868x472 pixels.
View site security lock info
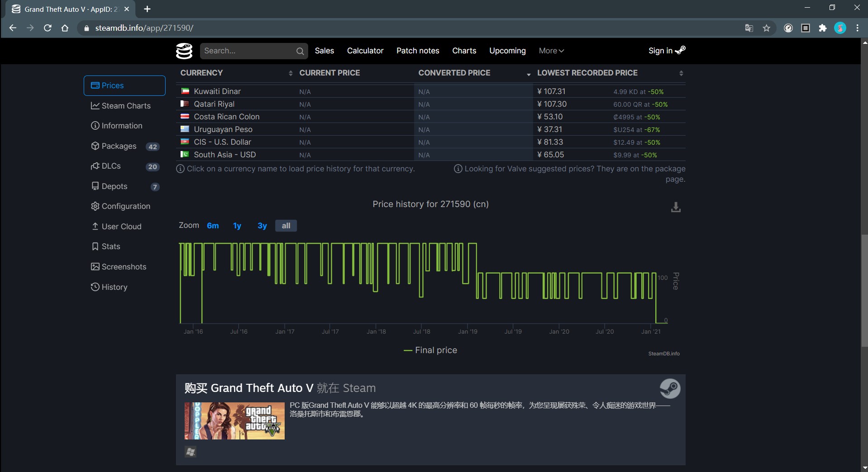click(x=86, y=28)
